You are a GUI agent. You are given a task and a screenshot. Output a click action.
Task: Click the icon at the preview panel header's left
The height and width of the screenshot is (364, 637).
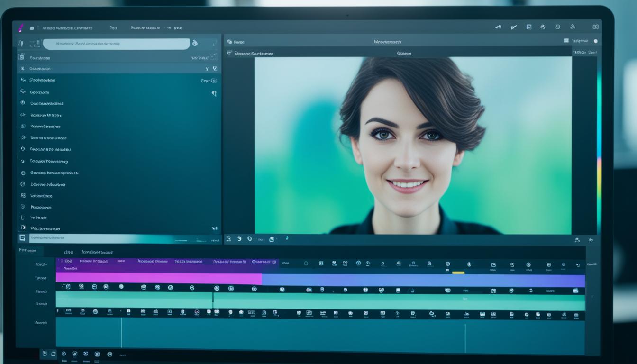coord(229,42)
